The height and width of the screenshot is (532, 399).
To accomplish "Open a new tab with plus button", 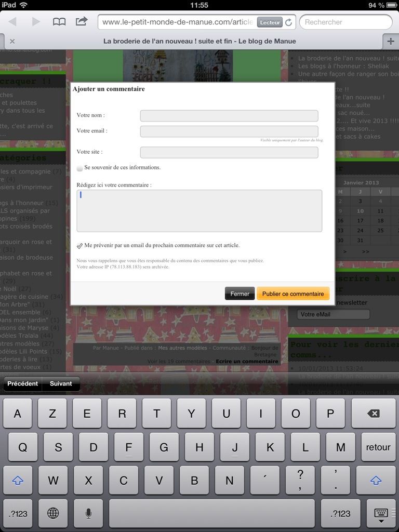I will point(391,42).
